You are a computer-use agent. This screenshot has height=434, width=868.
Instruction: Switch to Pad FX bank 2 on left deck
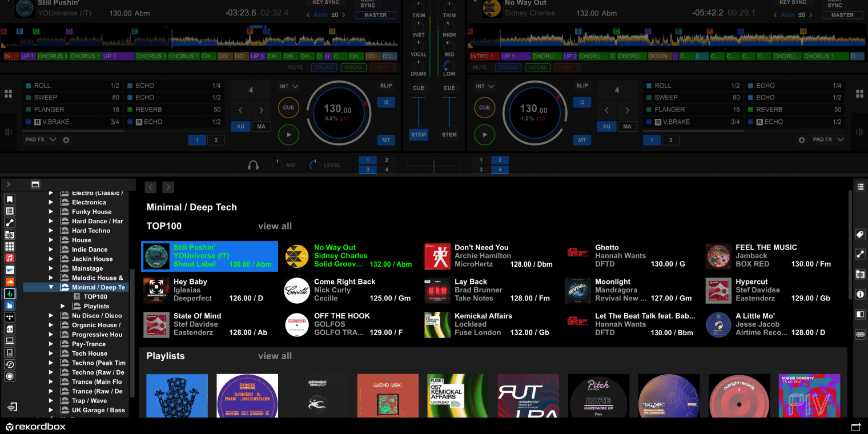[216, 139]
